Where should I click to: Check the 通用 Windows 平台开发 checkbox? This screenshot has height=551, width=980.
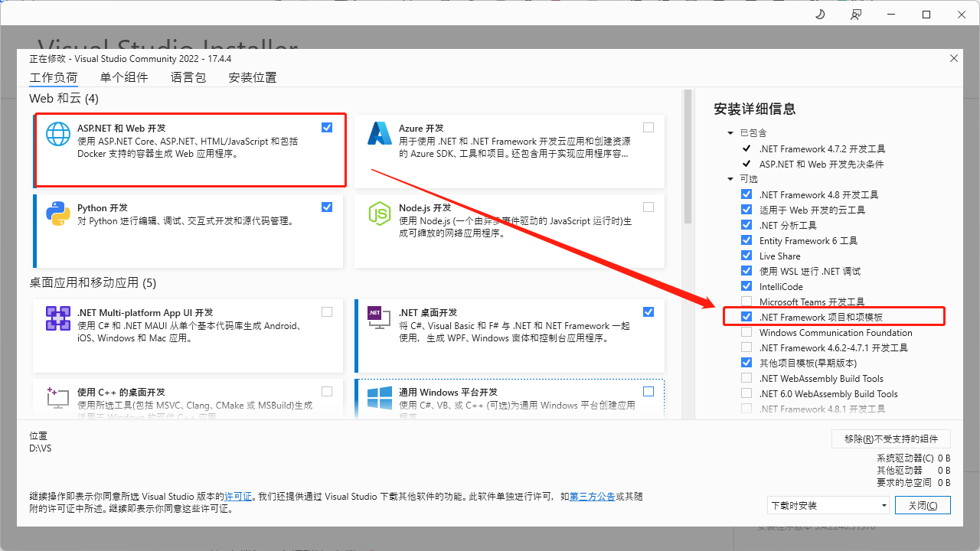coord(648,391)
